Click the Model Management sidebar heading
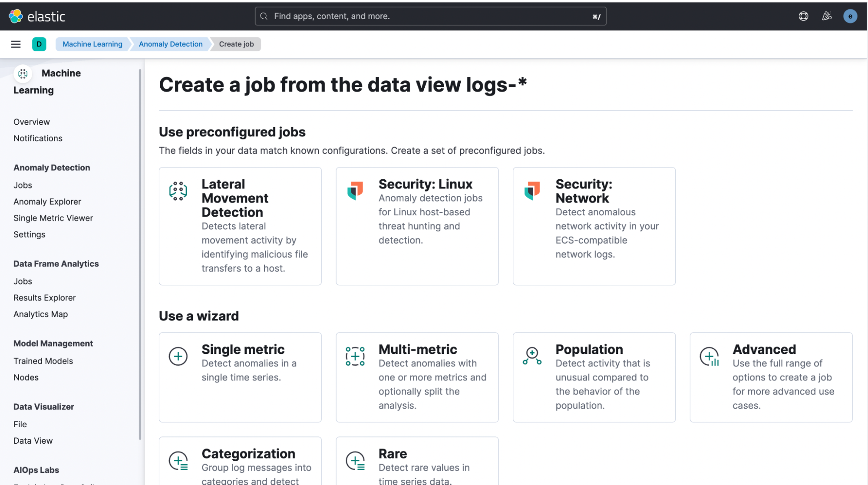 pyautogui.click(x=53, y=344)
